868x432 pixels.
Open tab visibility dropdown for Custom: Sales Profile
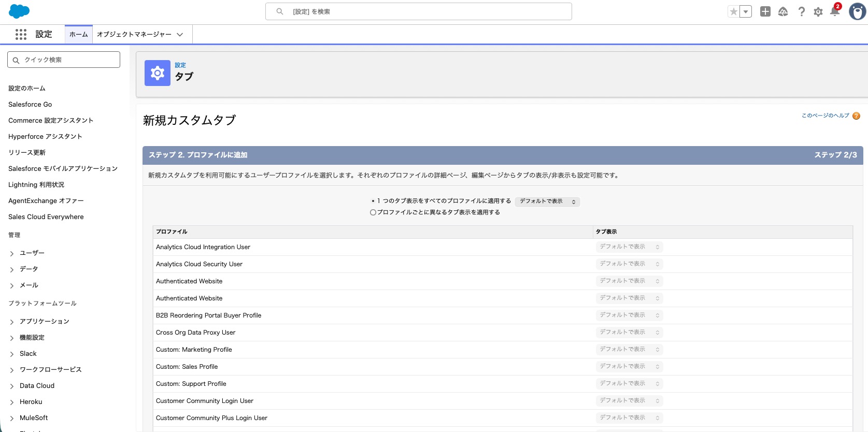tap(630, 367)
